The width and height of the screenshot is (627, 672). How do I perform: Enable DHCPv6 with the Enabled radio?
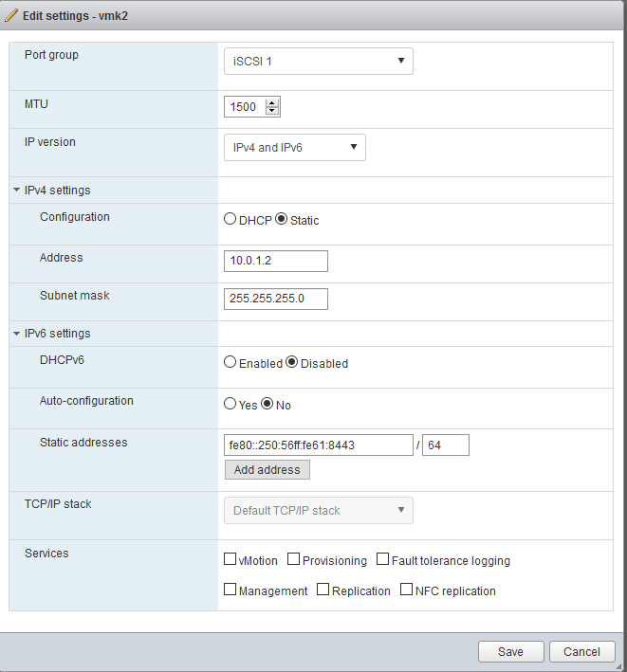[231, 362]
